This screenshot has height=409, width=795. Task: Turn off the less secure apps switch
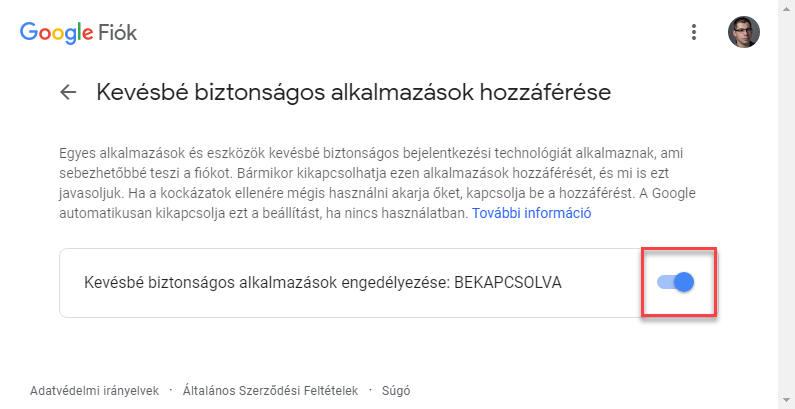click(x=676, y=282)
